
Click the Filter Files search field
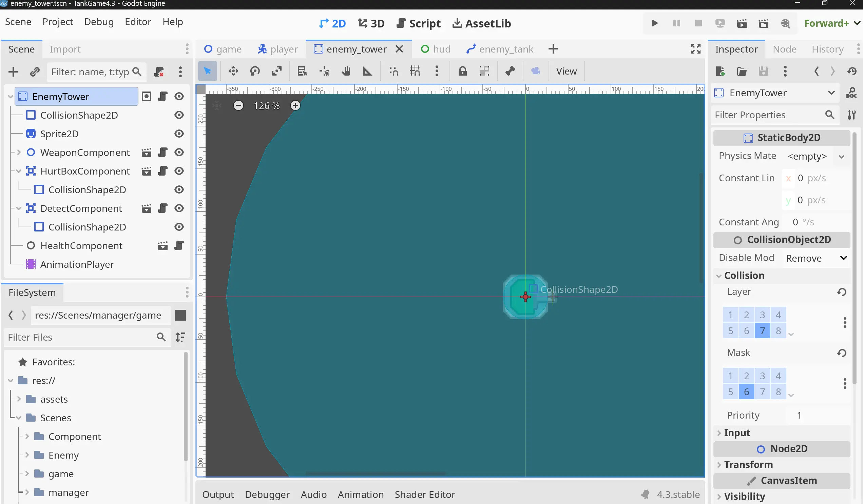coord(87,337)
